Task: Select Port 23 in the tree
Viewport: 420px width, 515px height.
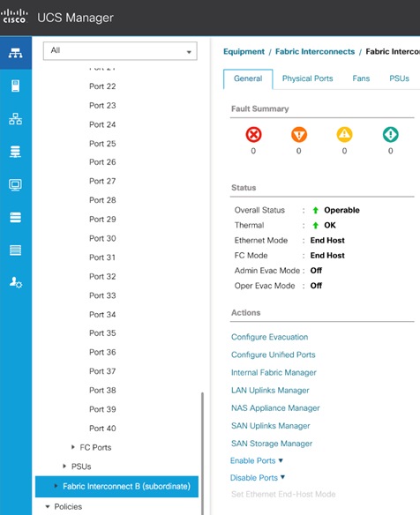Action: [x=102, y=106]
